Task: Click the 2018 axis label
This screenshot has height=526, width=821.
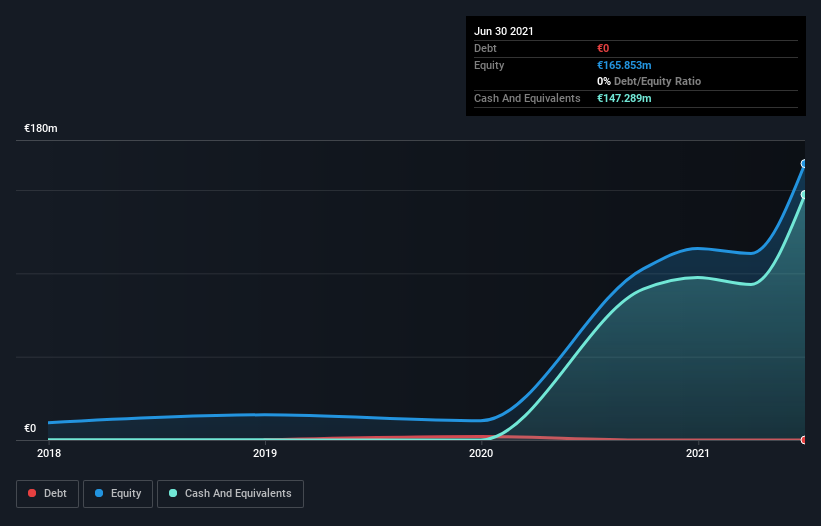Action: click(x=49, y=453)
